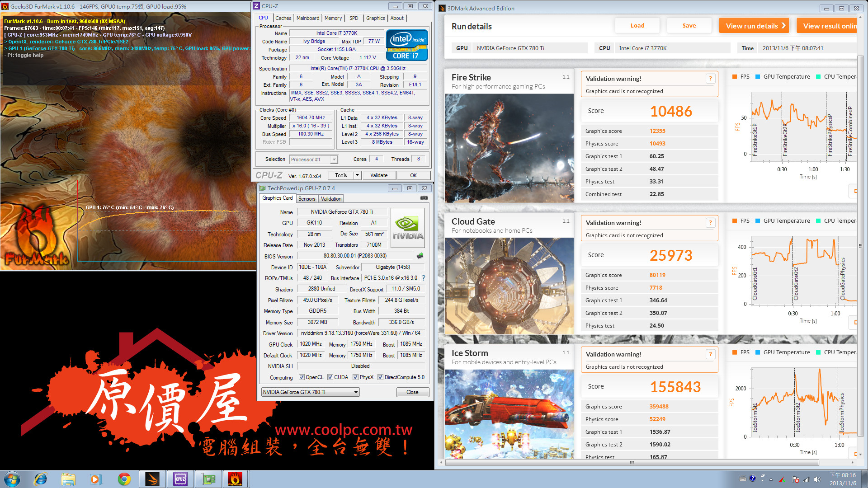Viewport: 868px width, 488px height.
Task: Open Windows Explorer from the taskbar
Action: (68, 479)
